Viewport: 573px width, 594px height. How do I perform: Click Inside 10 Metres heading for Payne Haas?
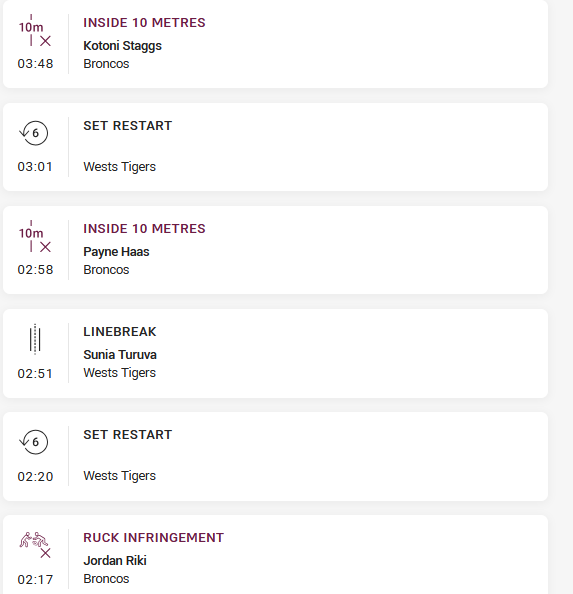[x=144, y=229]
